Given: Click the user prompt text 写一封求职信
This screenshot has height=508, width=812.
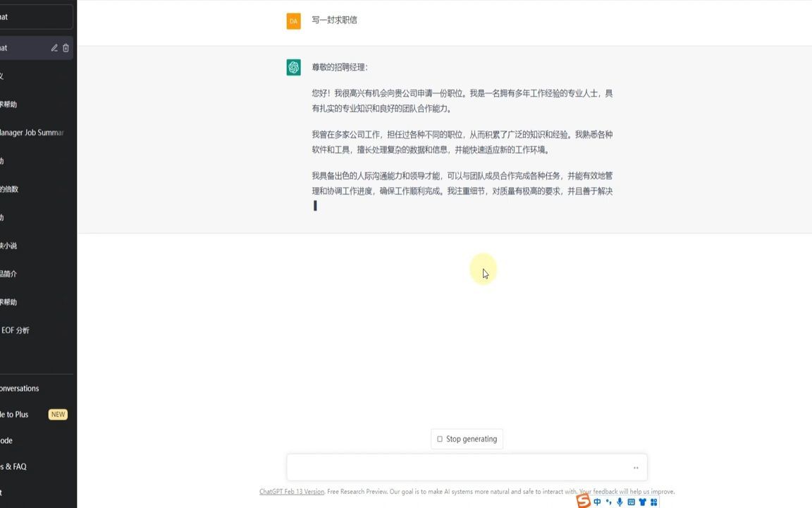Looking at the screenshot, I should [335, 20].
